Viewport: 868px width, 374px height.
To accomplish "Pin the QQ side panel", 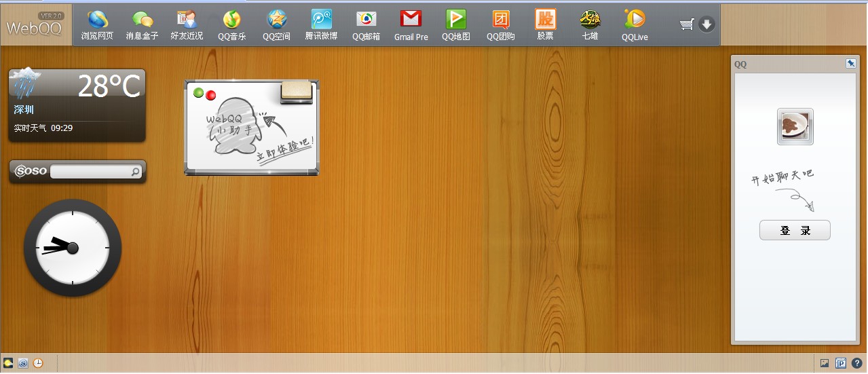I will pyautogui.click(x=850, y=63).
